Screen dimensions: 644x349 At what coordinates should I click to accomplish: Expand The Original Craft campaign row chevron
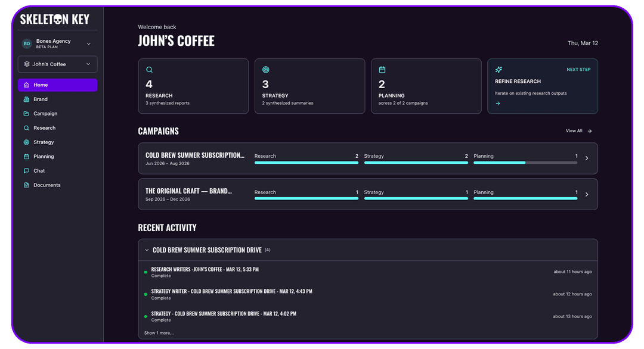(x=587, y=194)
